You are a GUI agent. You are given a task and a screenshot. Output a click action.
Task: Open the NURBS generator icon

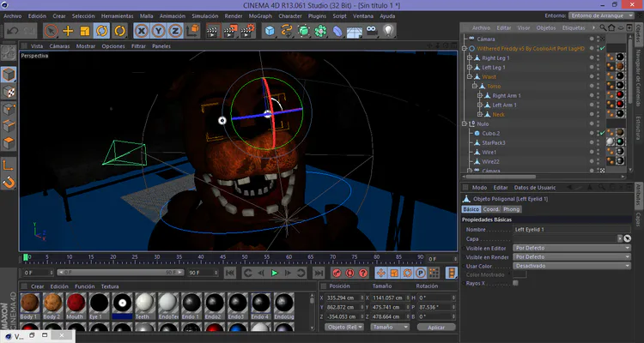pyautogui.click(x=303, y=31)
